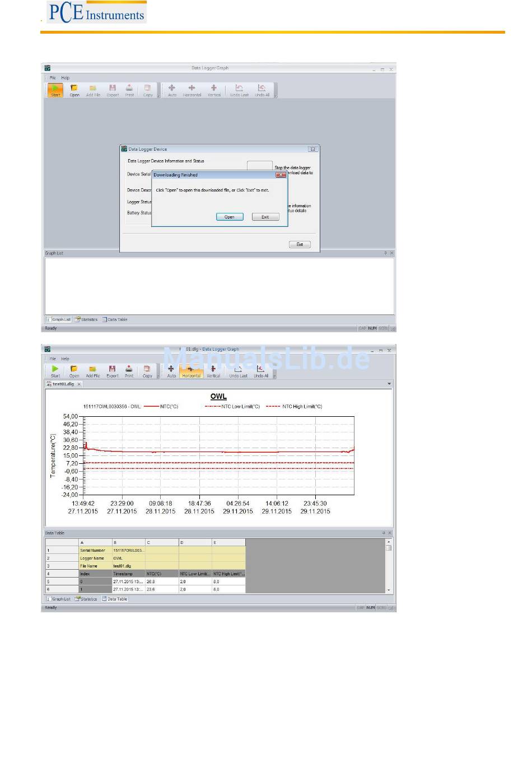Switch to Data Table tab in upper window
532x777 pixels.
click(115, 319)
